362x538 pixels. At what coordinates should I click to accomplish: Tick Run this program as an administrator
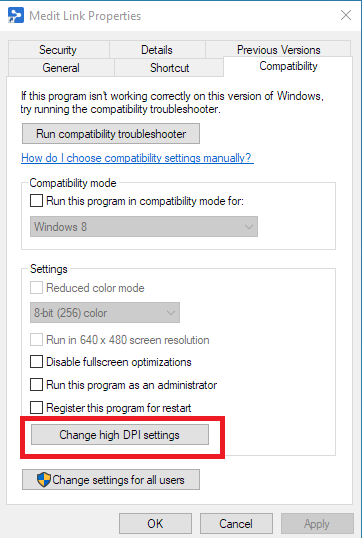click(36, 385)
